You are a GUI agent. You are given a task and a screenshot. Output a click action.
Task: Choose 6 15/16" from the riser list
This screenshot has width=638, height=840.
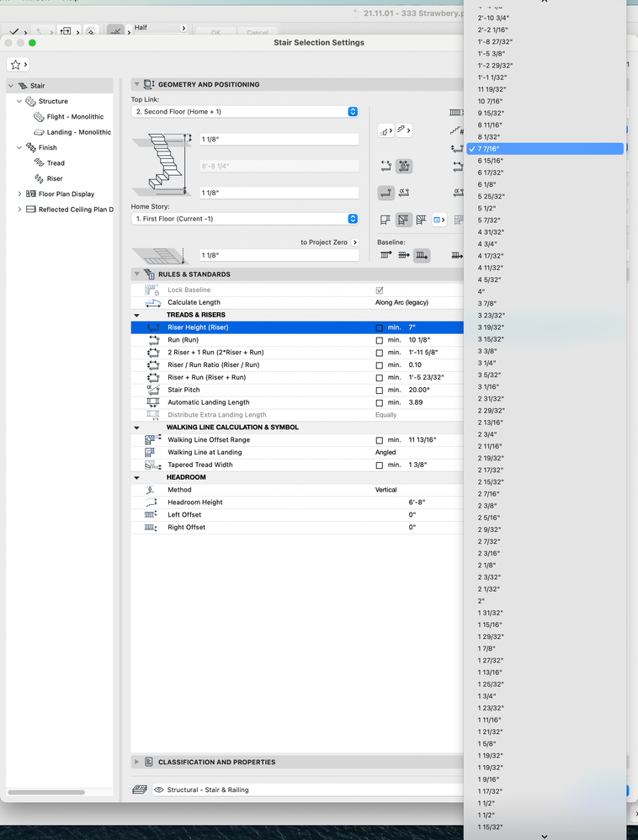click(x=545, y=161)
